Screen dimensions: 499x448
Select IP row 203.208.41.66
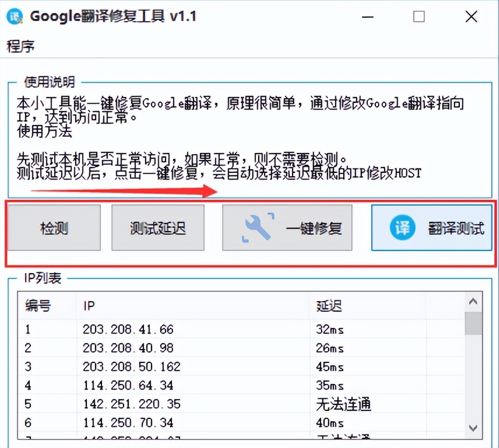pyautogui.click(x=241, y=329)
